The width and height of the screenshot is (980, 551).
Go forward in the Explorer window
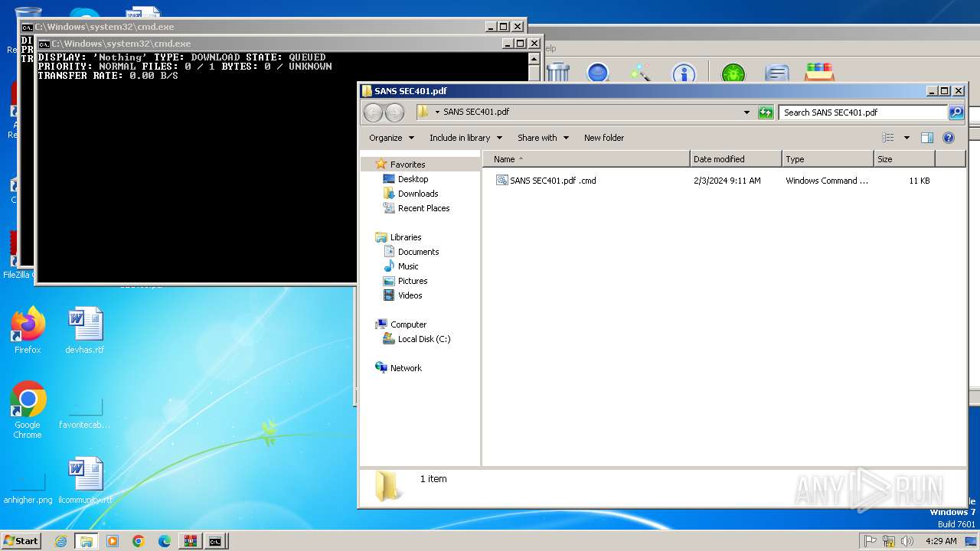394,112
